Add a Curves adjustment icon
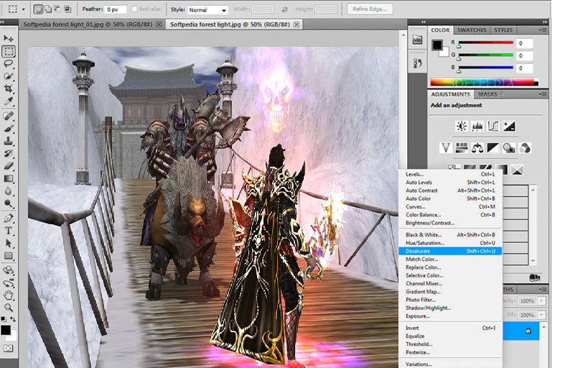 coord(493,126)
